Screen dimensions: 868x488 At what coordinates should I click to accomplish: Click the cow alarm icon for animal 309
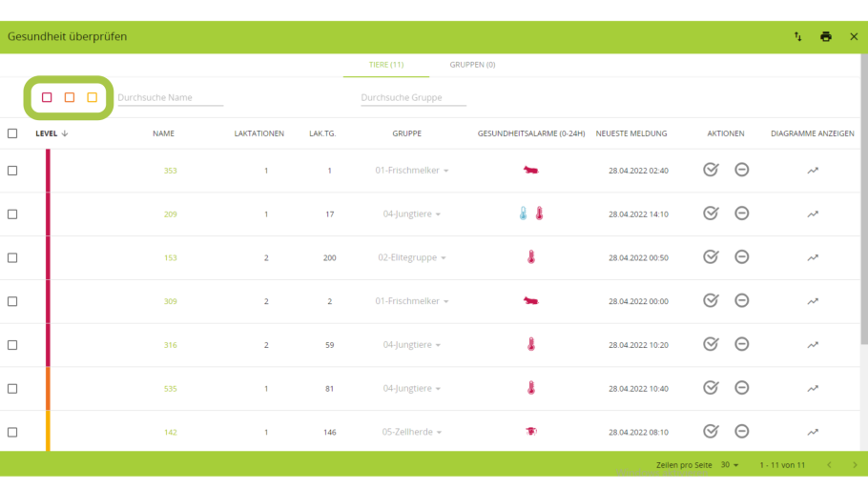tap(530, 301)
